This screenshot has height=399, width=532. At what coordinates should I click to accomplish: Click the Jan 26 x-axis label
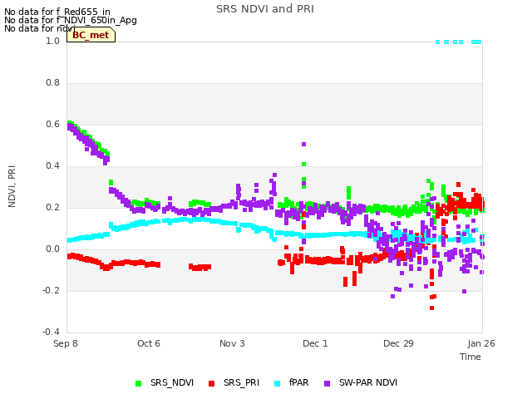[481, 343]
